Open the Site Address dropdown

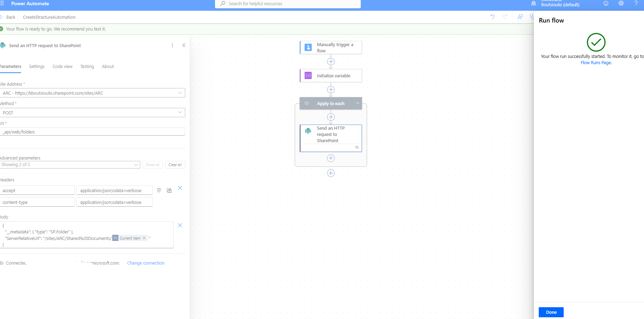(x=180, y=93)
